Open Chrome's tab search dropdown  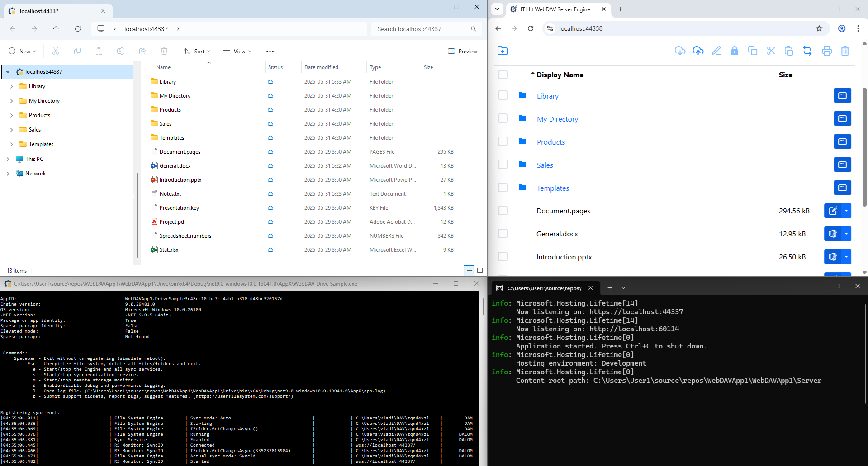point(497,9)
